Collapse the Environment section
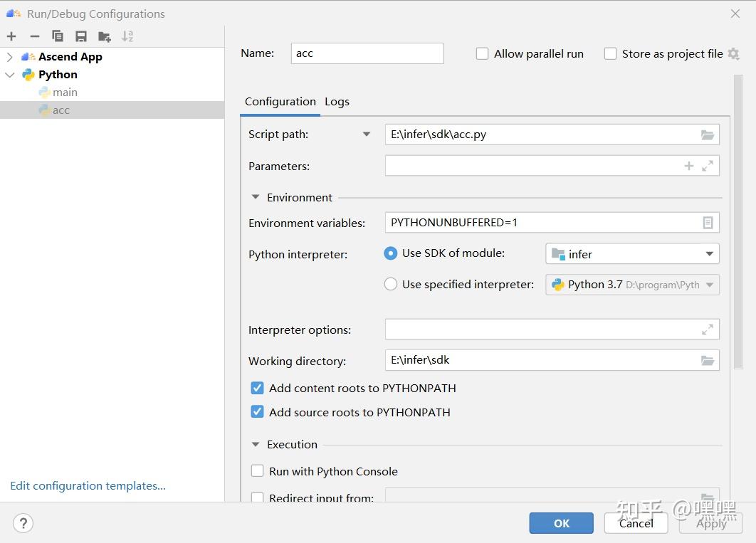 (256, 198)
